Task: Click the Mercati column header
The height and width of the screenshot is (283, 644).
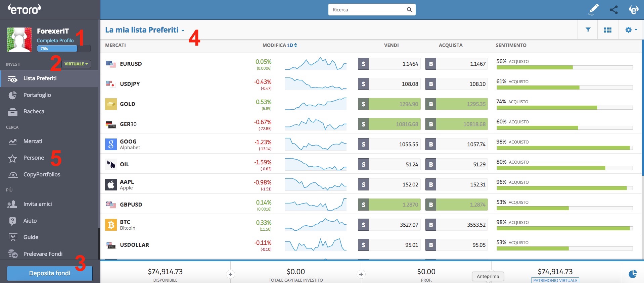Action: tap(116, 45)
